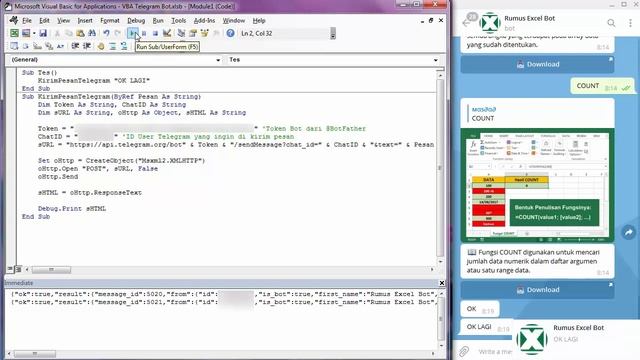
Task: Click the 'Debug.Print sHTML' code line
Action: [x=72, y=209]
